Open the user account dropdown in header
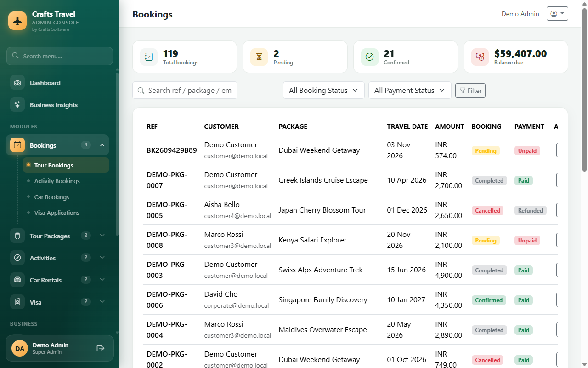 [557, 14]
